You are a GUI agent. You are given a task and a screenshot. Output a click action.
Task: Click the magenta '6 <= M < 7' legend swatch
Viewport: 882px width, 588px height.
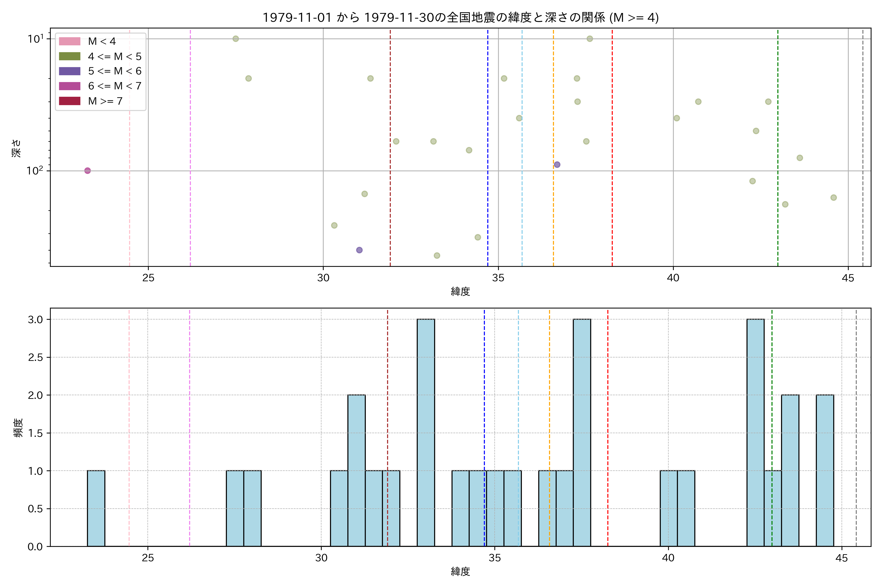point(69,86)
